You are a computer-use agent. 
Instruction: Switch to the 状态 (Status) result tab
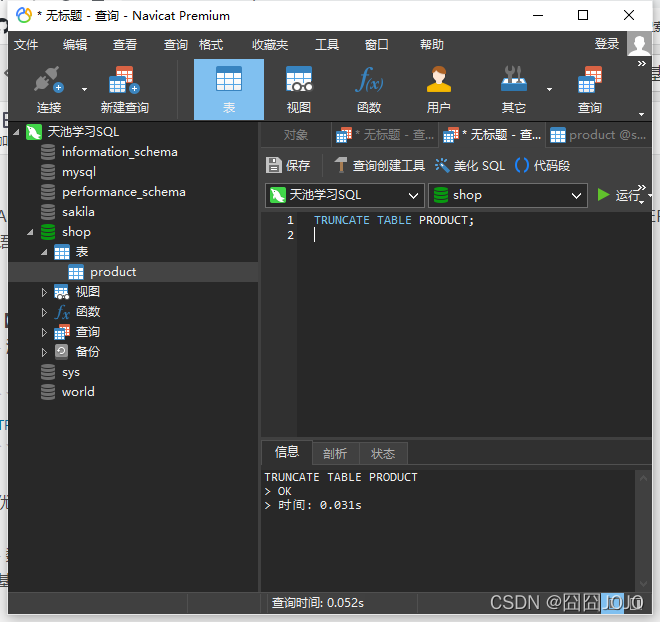383,454
